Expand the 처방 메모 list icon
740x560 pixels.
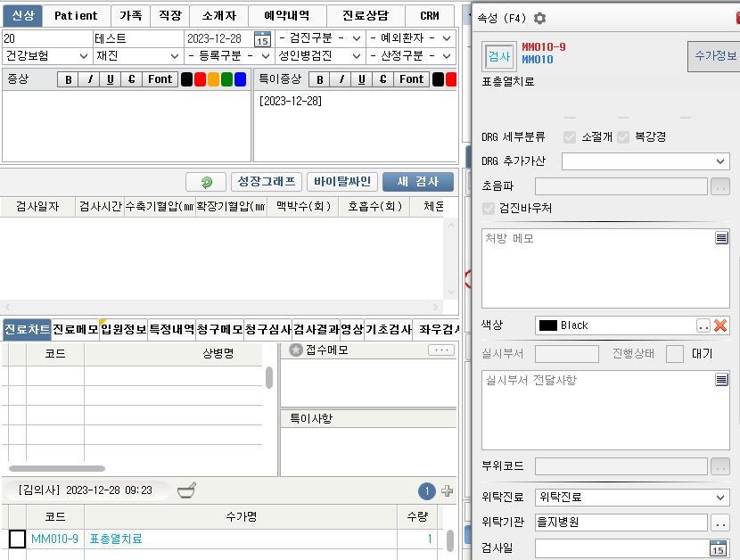click(720, 238)
